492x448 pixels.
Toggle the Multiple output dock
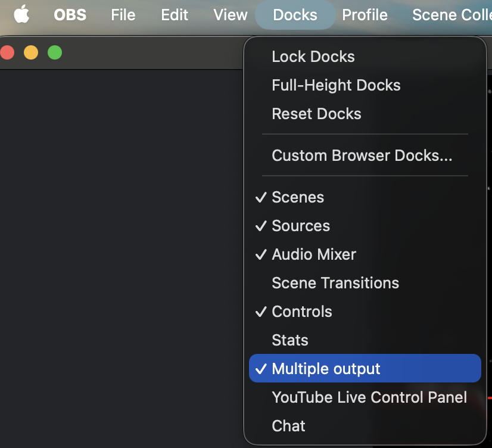[326, 369]
